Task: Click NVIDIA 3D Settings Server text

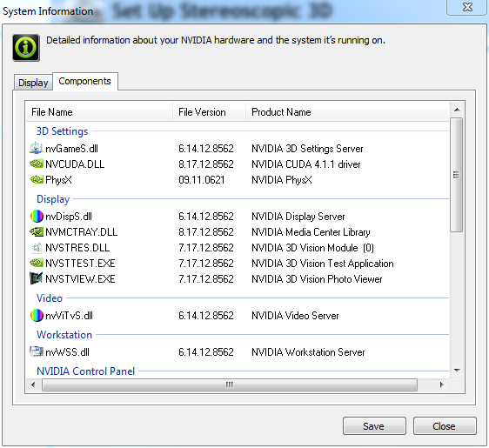Action: pyautogui.click(x=307, y=149)
